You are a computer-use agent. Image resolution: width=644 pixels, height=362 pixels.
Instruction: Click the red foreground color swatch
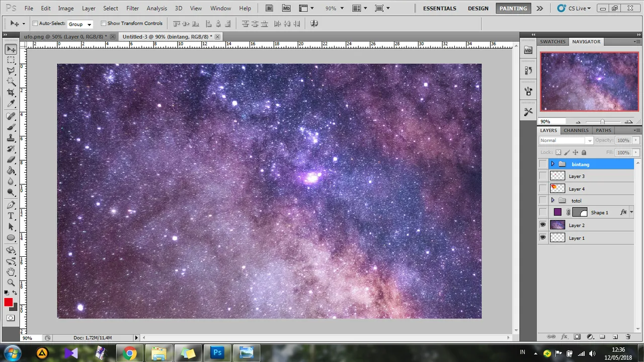click(9, 302)
